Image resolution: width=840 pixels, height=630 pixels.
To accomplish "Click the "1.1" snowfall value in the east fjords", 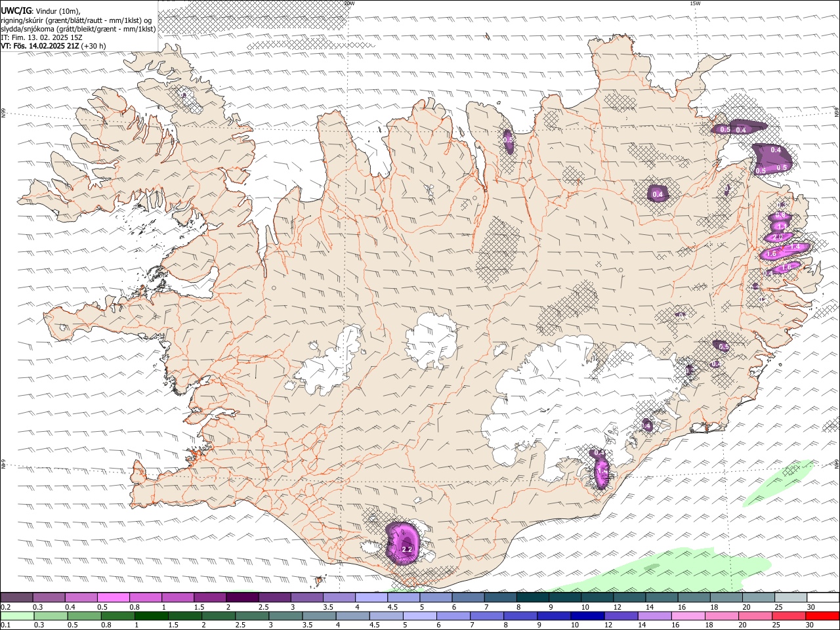I will [781, 226].
